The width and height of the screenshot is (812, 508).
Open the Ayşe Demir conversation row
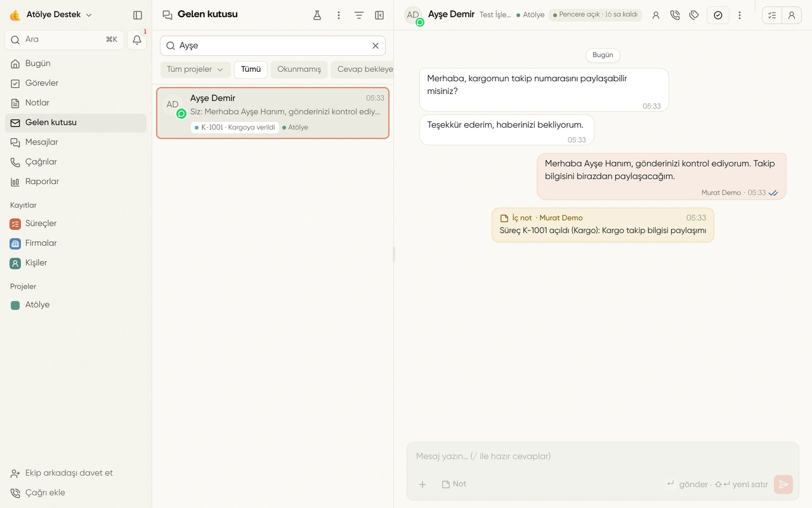(273, 113)
